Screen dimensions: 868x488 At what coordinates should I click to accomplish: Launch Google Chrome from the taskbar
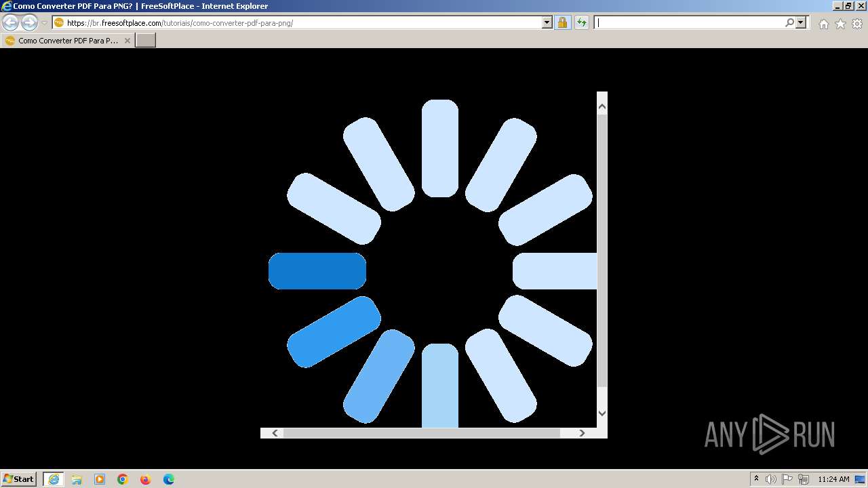pos(123,479)
